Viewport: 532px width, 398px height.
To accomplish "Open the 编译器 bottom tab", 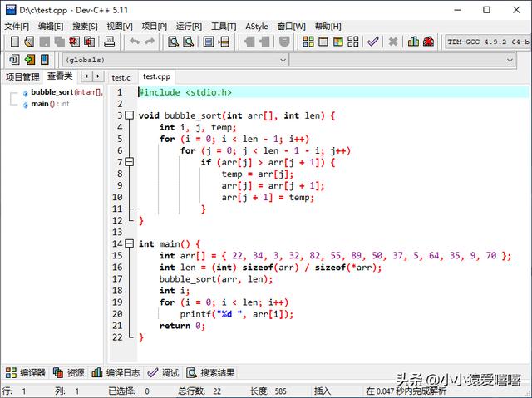I will coord(26,372).
